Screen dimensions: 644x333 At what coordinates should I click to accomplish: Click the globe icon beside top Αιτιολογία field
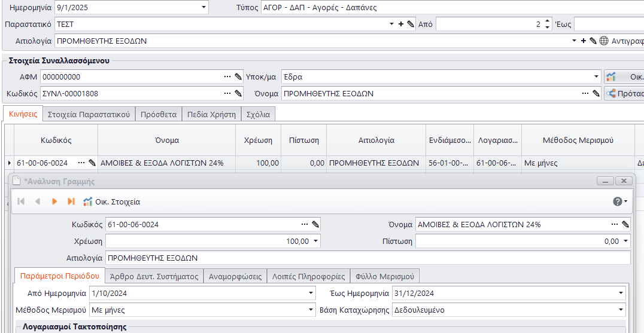coord(603,41)
